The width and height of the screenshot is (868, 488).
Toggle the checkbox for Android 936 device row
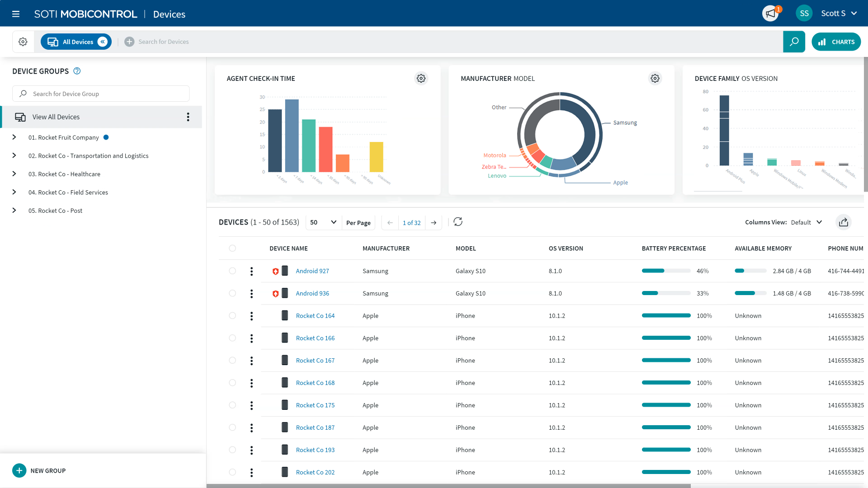[232, 293]
